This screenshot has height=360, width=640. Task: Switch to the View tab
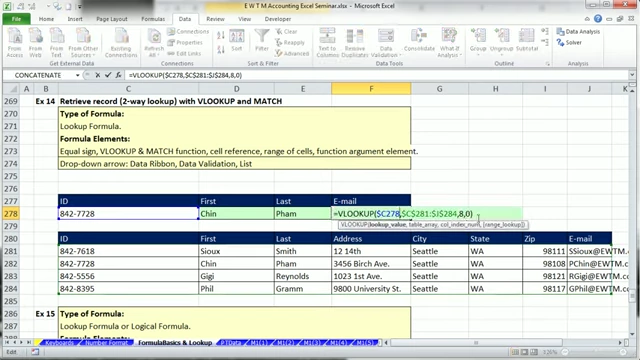point(244,19)
